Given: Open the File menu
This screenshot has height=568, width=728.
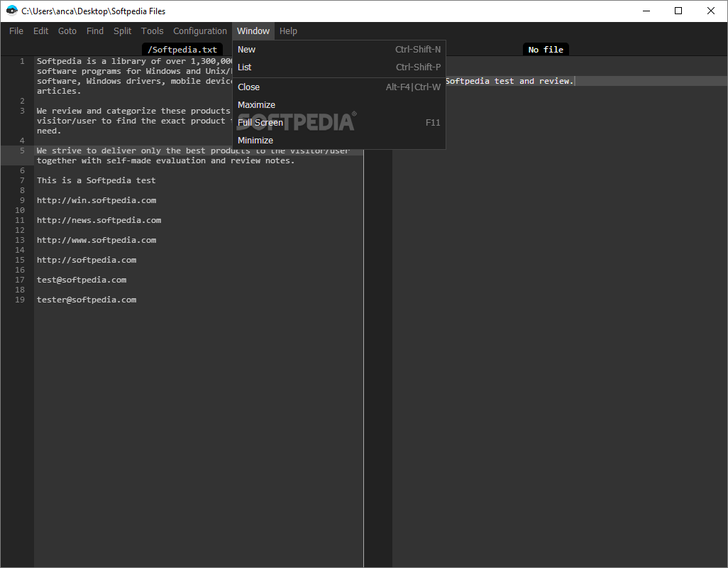Looking at the screenshot, I should (16, 31).
